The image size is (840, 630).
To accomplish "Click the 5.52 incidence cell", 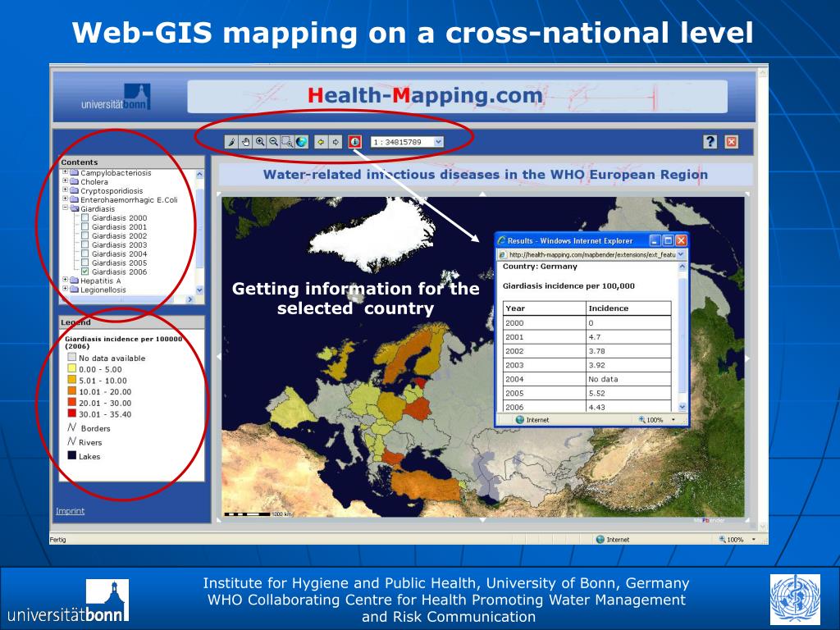I will 628,393.
